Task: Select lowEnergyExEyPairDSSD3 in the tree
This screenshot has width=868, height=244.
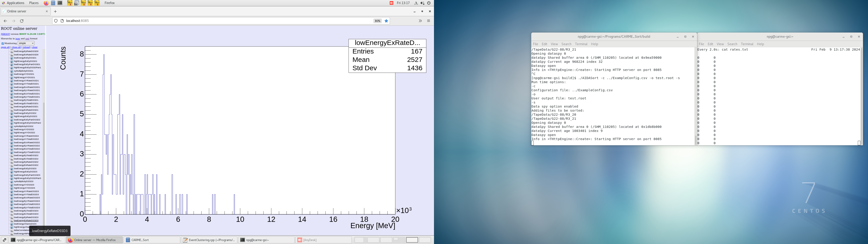Action: [x=27, y=175]
